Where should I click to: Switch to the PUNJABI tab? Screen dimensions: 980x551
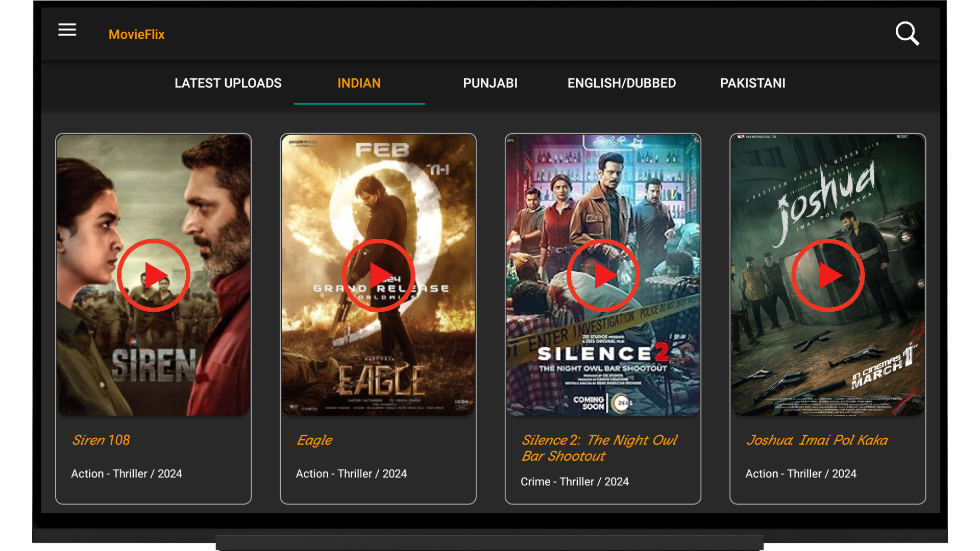(x=490, y=83)
